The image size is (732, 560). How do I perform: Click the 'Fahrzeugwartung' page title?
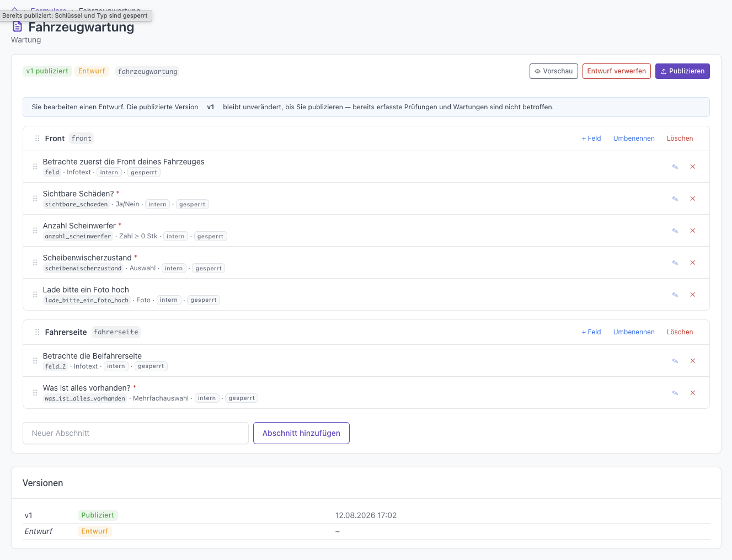(81, 27)
